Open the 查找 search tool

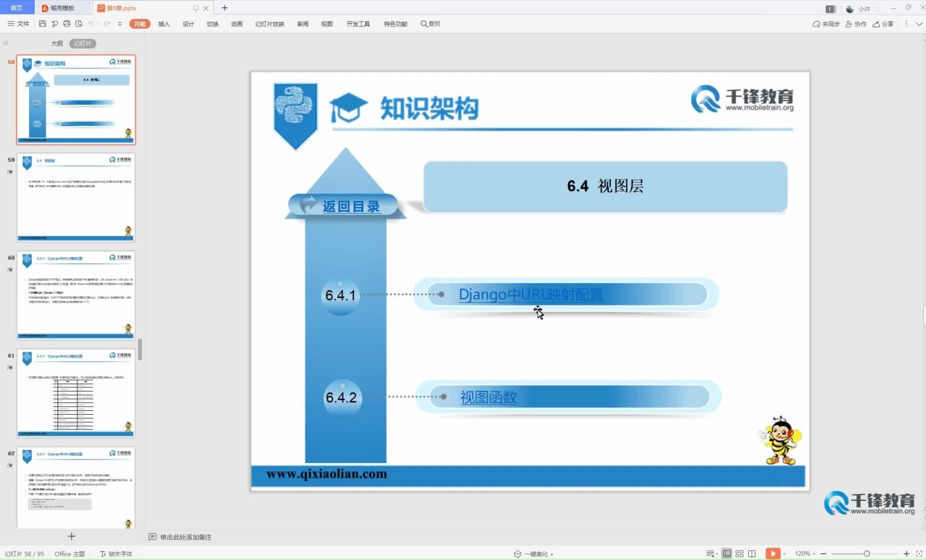(x=430, y=23)
